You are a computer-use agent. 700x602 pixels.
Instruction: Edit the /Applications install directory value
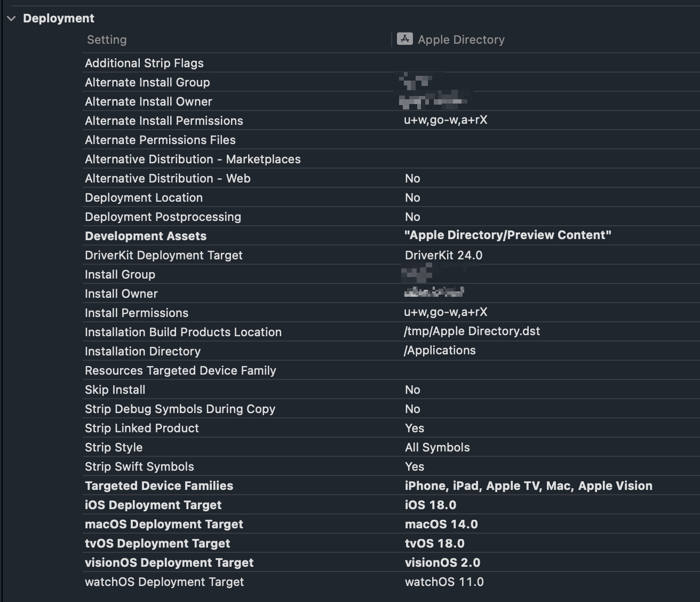point(440,351)
